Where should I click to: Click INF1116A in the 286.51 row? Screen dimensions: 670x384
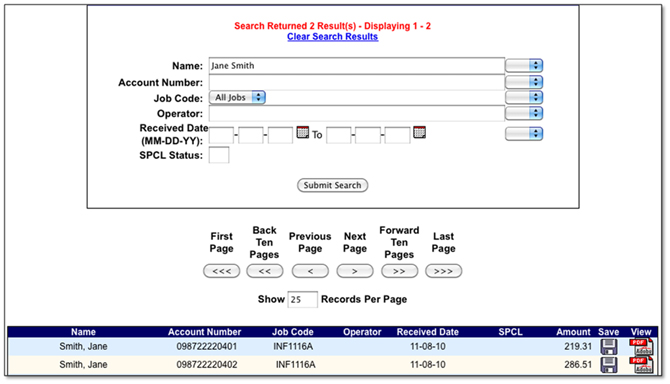pos(296,365)
